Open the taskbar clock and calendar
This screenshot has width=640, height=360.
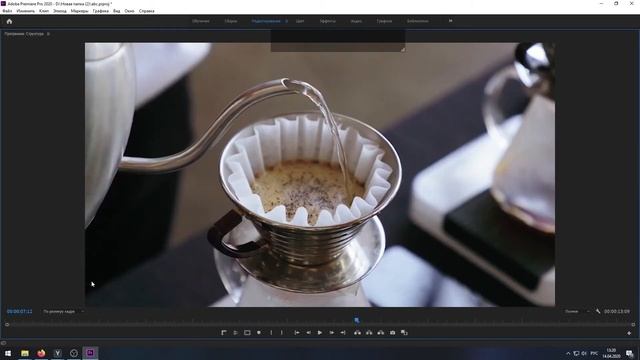pos(611,353)
